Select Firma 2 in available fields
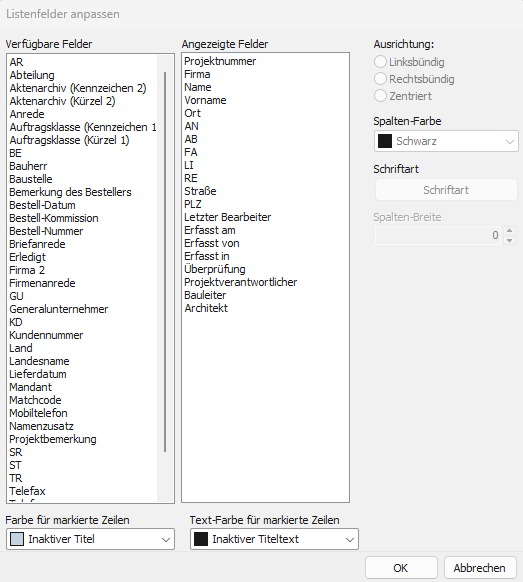 coord(27,270)
